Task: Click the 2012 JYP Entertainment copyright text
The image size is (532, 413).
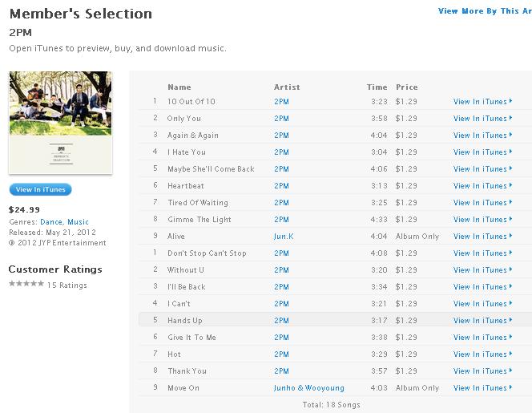Action: (x=58, y=243)
